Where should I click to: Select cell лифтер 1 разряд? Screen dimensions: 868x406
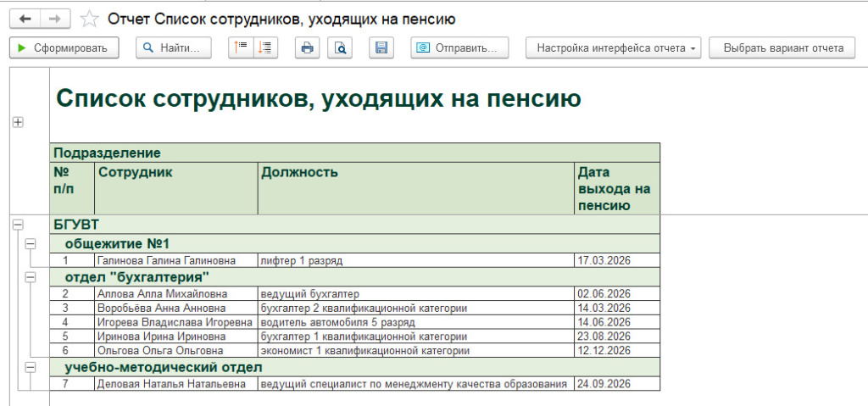click(x=415, y=260)
